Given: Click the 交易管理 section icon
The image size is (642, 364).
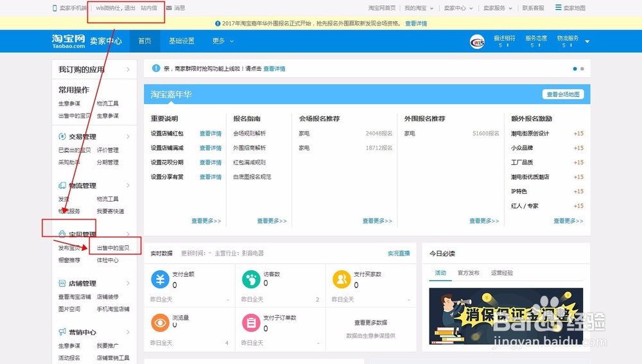Looking at the screenshot, I should (x=62, y=136).
